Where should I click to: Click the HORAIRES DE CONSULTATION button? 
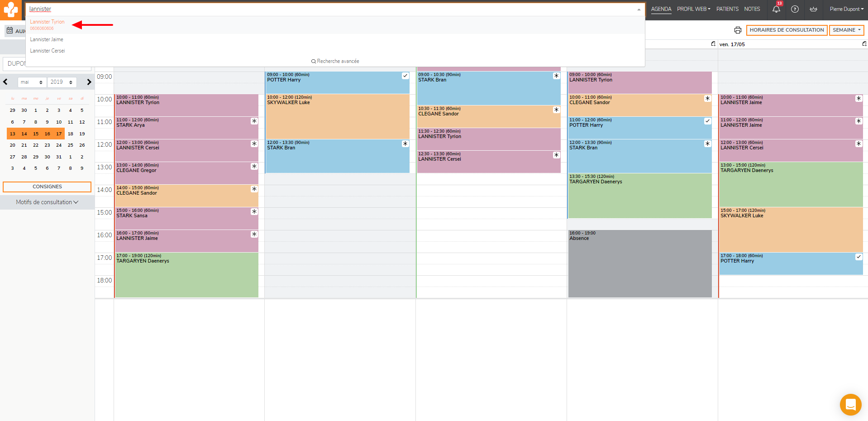pyautogui.click(x=787, y=30)
